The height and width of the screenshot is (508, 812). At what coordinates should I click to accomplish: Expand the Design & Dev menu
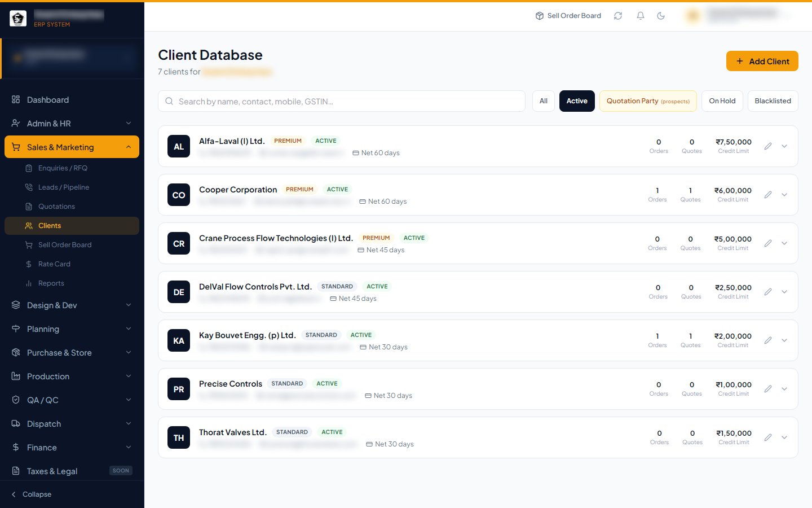click(x=72, y=305)
